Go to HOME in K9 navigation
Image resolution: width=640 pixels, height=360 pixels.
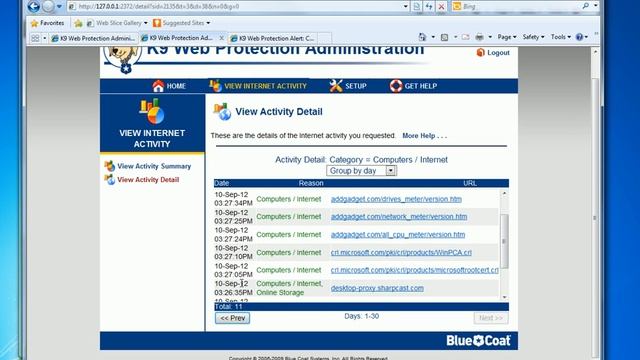tap(176, 86)
